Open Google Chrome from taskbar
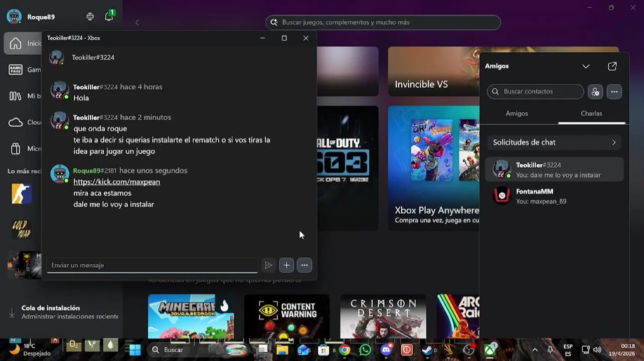This screenshot has width=644, height=361. click(345, 349)
